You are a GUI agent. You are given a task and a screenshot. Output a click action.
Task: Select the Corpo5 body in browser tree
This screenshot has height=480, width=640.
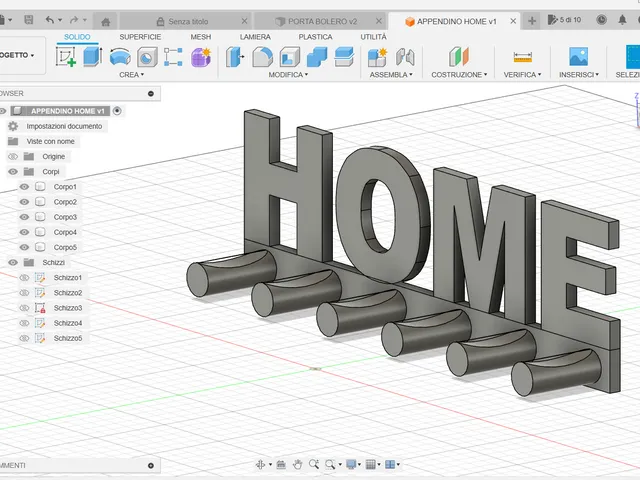65,247
